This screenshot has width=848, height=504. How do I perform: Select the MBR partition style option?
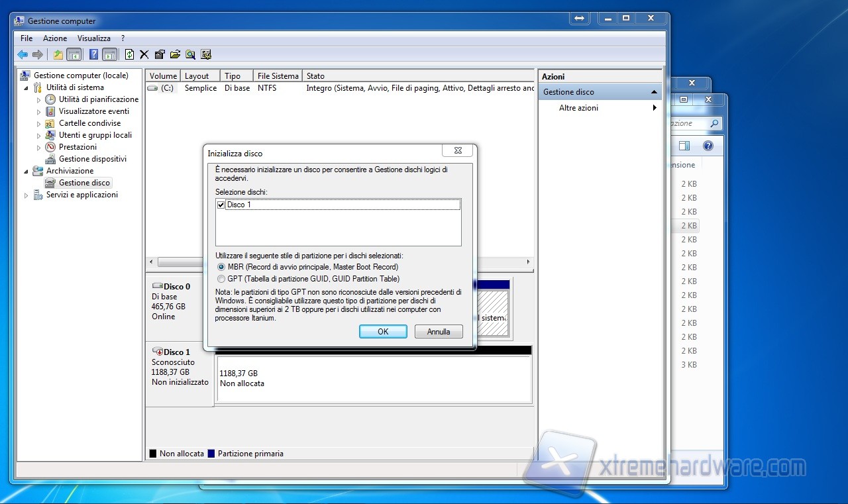coord(221,267)
